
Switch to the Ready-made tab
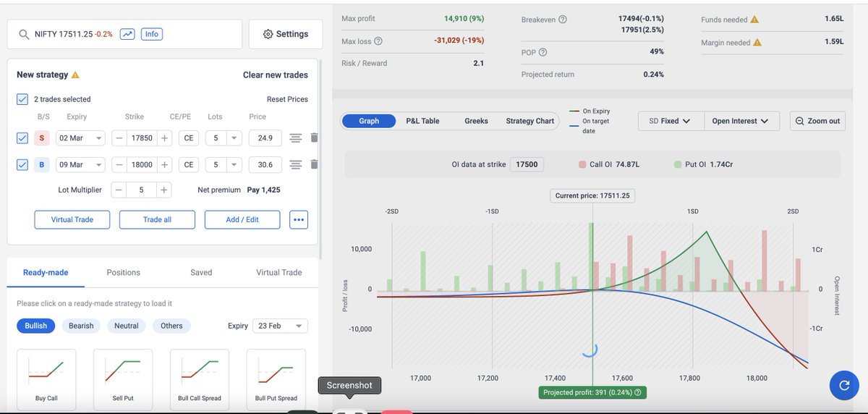(46, 272)
